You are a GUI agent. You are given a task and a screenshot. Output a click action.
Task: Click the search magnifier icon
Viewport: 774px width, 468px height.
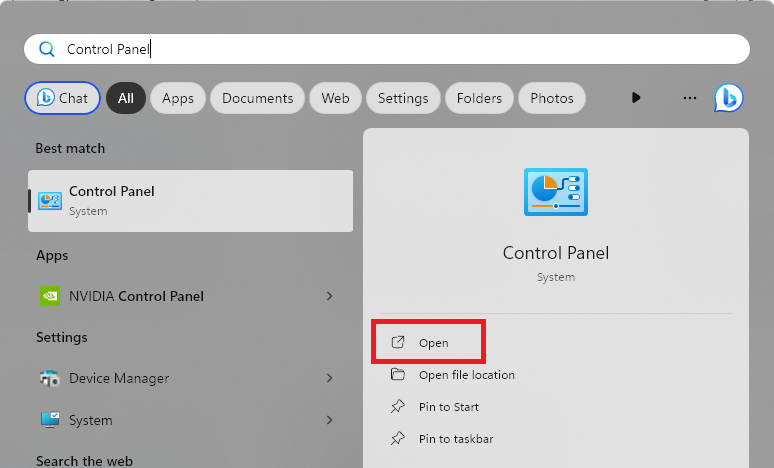pyautogui.click(x=46, y=49)
